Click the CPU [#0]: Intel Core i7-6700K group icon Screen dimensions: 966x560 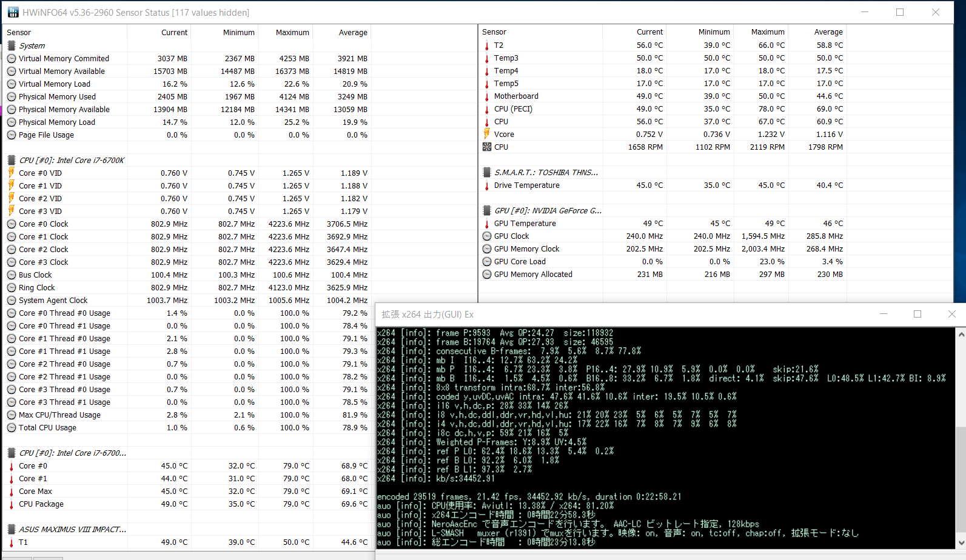[x=12, y=160]
